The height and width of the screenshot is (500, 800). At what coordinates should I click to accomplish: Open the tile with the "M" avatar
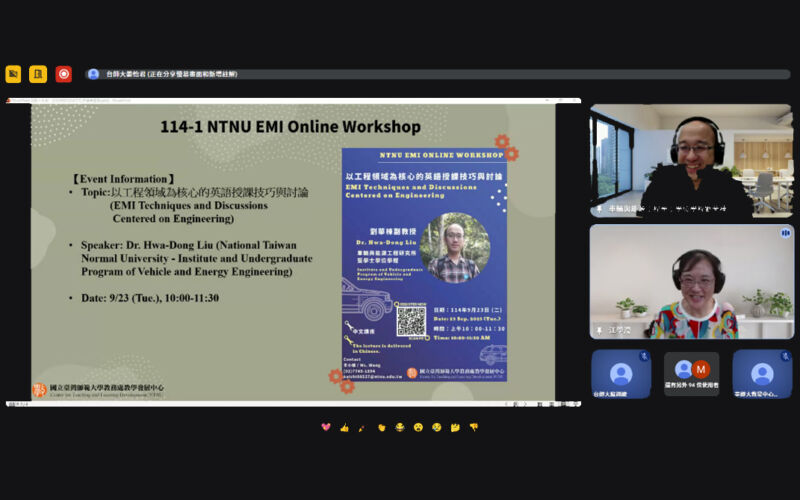click(691, 373)
